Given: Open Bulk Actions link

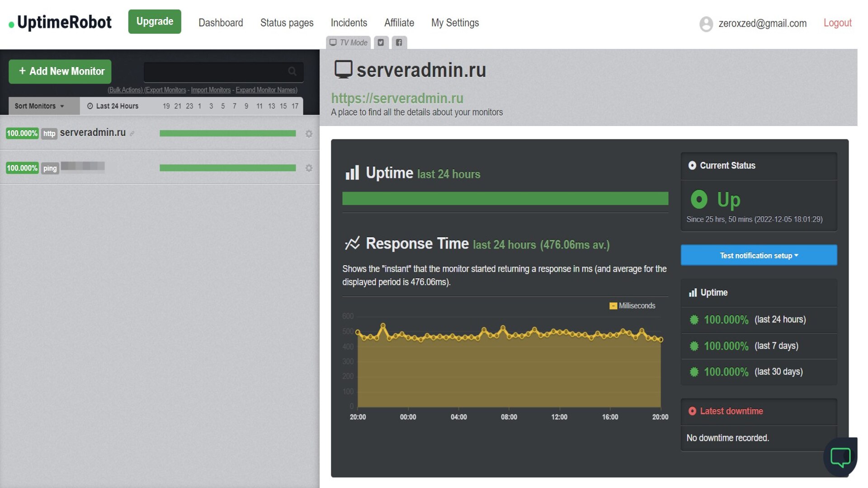Looking at the screenshot, I should pos(125,90).
